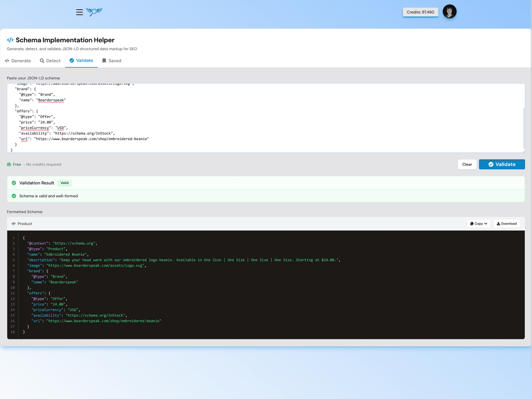532x399 pixels.
Task: Select the Generate tab's code brackets icon
Action: [7, 60]
